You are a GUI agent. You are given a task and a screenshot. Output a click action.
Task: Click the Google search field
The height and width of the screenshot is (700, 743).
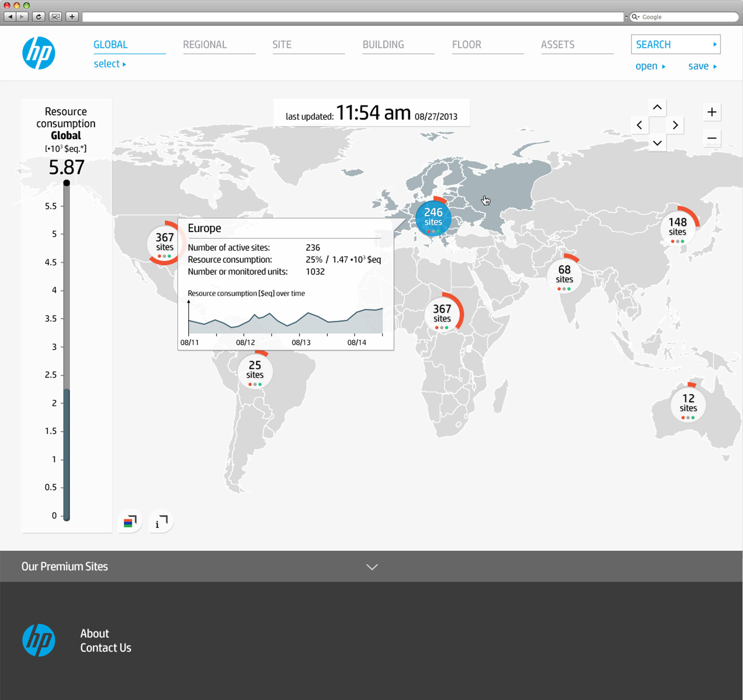tap(684, 17)
